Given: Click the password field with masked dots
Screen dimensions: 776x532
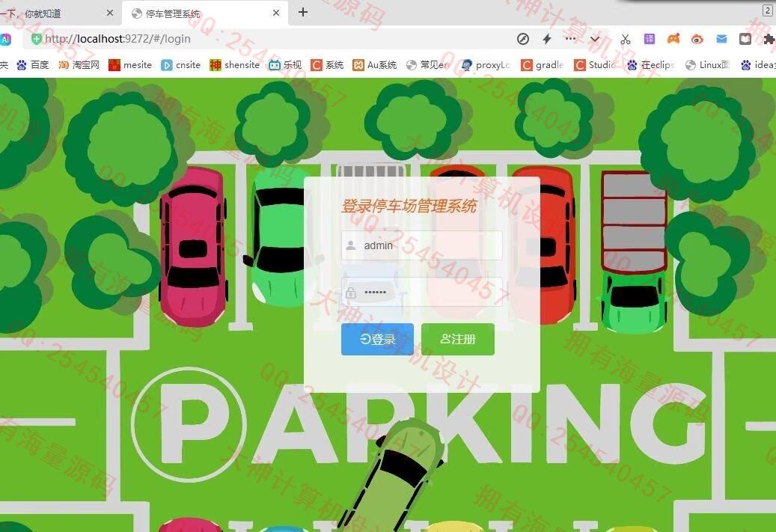Looking at the screenshot, I should pos(421,292).
